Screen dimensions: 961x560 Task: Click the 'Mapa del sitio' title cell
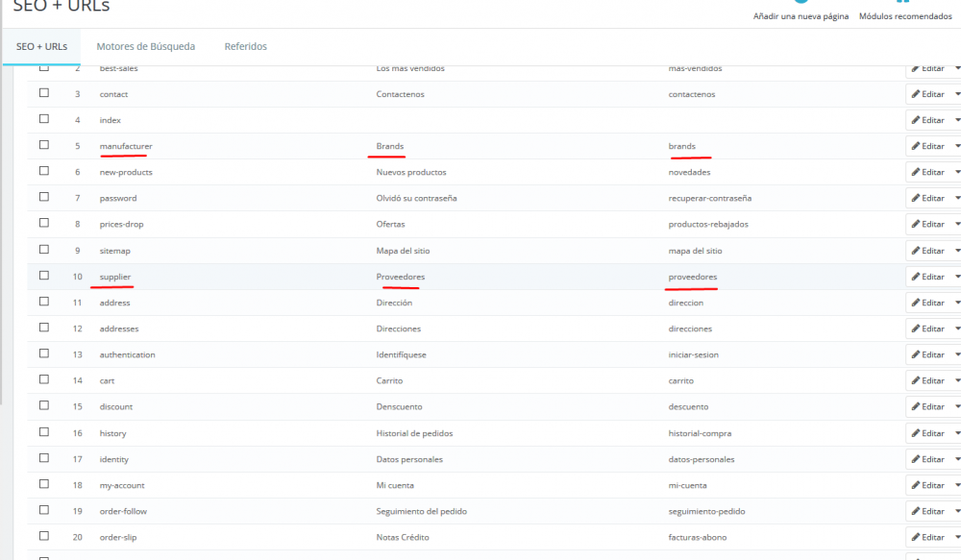pos(403,251)
